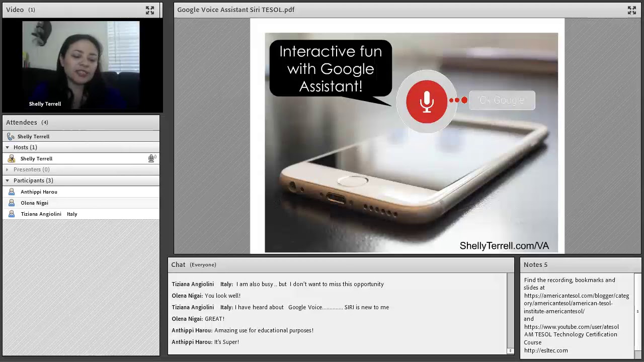Viewport: 644px width, 362px height.
Task: Click the Notes 5 pod title
Action: tap(535, 264)
